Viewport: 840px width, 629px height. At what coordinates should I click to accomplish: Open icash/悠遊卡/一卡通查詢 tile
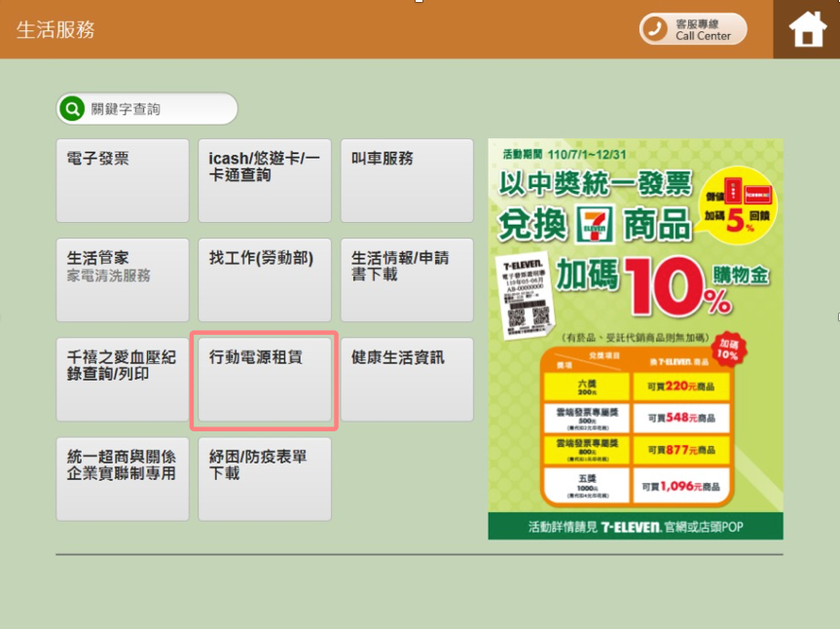[265, 180]
